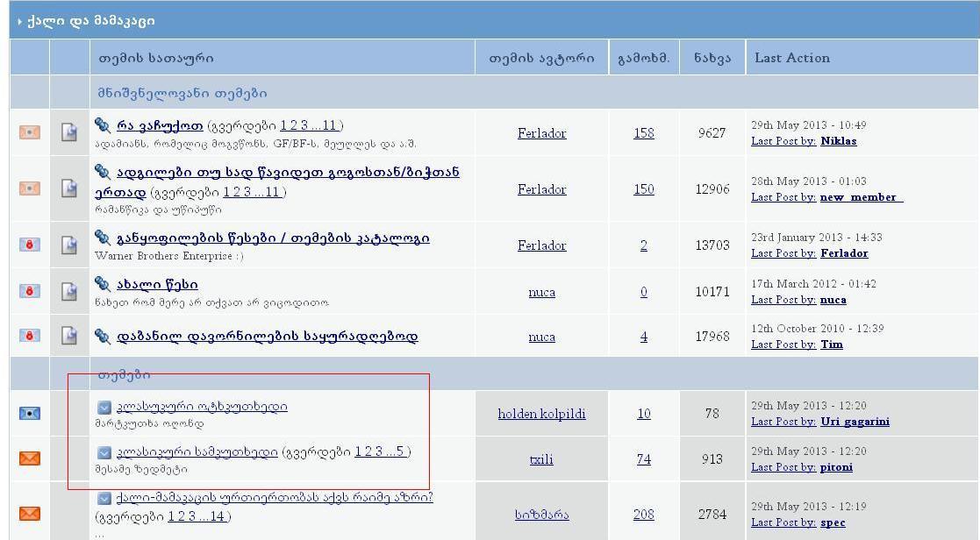Open the topic რა ვაჩუქოთ
Viewport: 980px width, 540px height.
[x=160, y=125]
